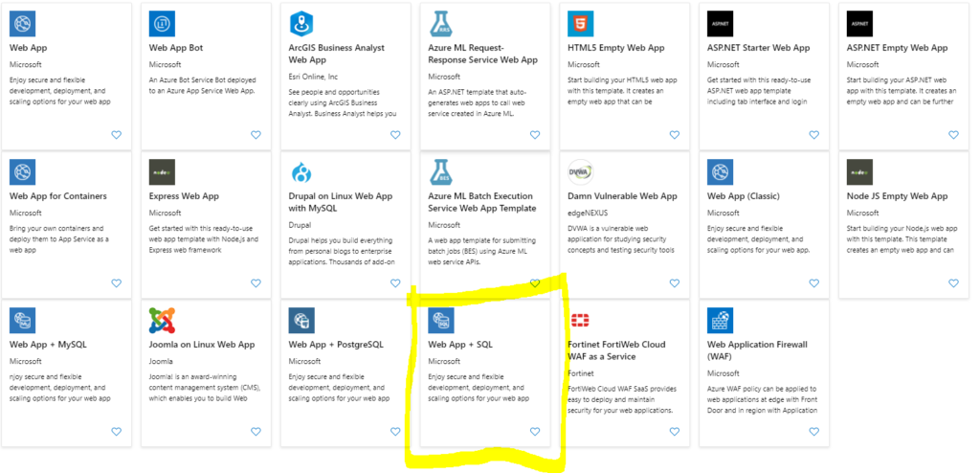Favorite the Web App card with heart
980x473 pixels.
click(x=116, y=134)
